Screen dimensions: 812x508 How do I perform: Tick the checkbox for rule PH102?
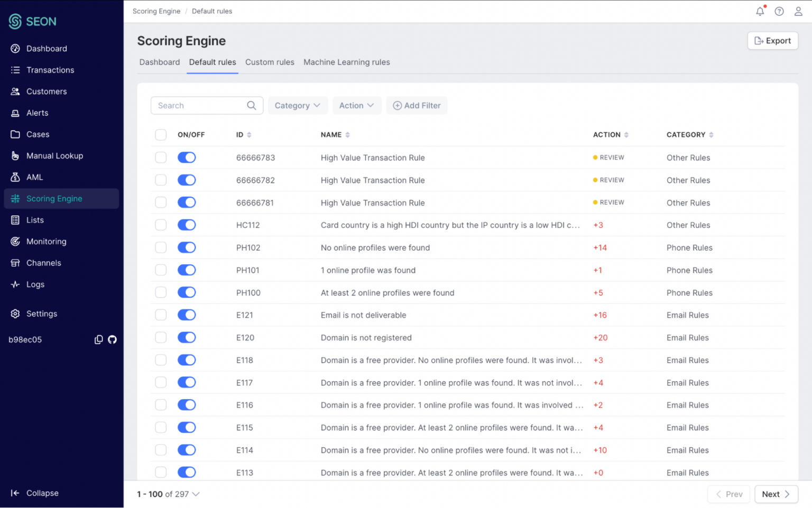(x=161, y=247)
